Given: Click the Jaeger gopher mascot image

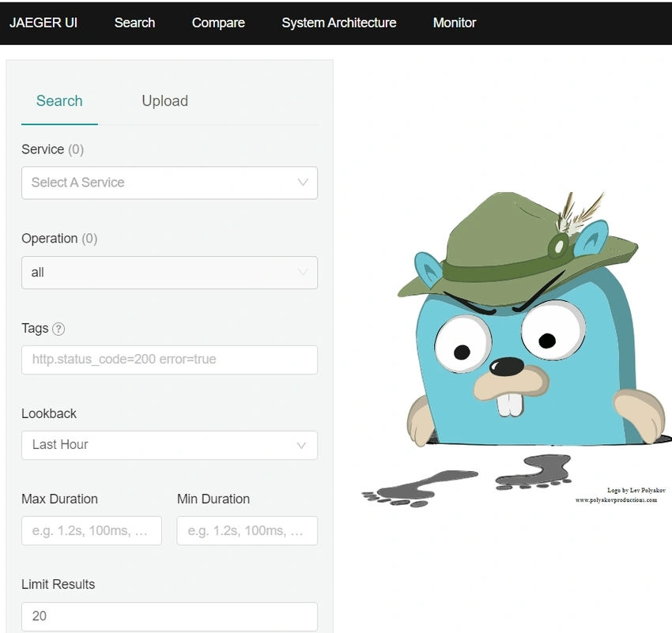Looking at the screenshot, I should (x=516, y=349).
